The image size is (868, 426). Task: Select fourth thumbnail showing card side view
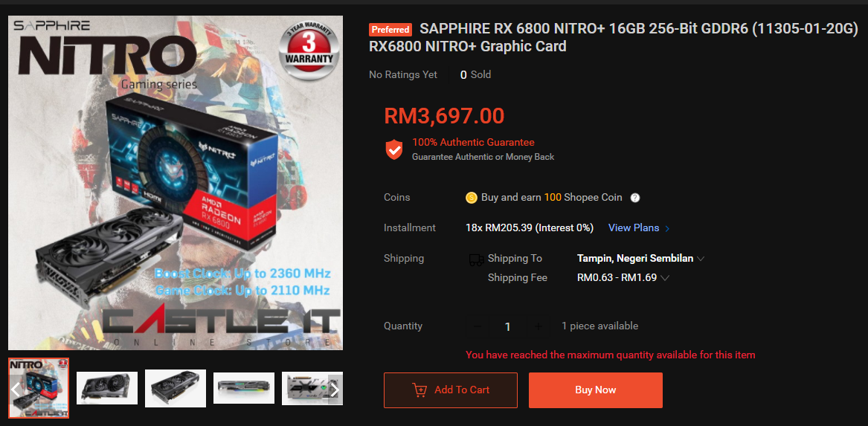(x=244, y=388)
